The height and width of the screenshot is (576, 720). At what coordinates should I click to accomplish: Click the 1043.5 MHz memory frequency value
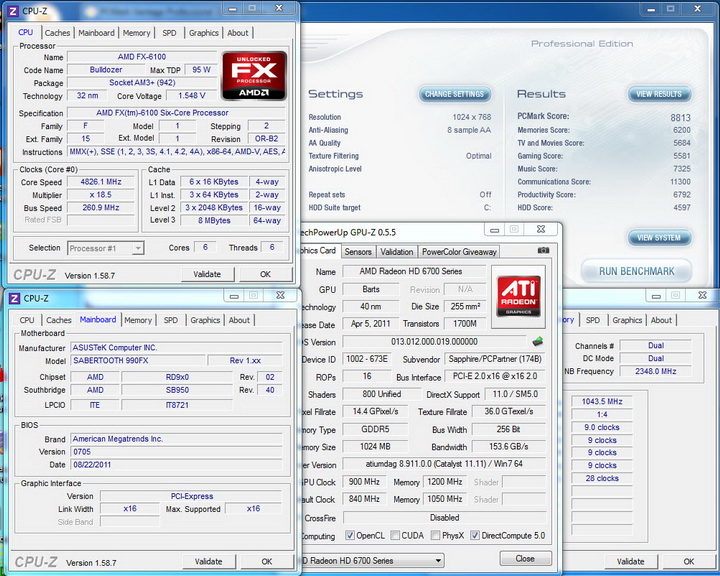[602, 401]
